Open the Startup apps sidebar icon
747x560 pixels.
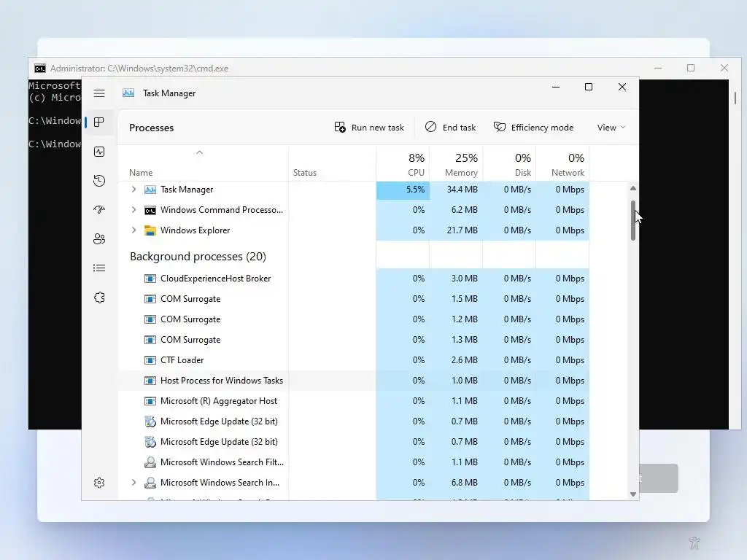(x=99, y=209)
